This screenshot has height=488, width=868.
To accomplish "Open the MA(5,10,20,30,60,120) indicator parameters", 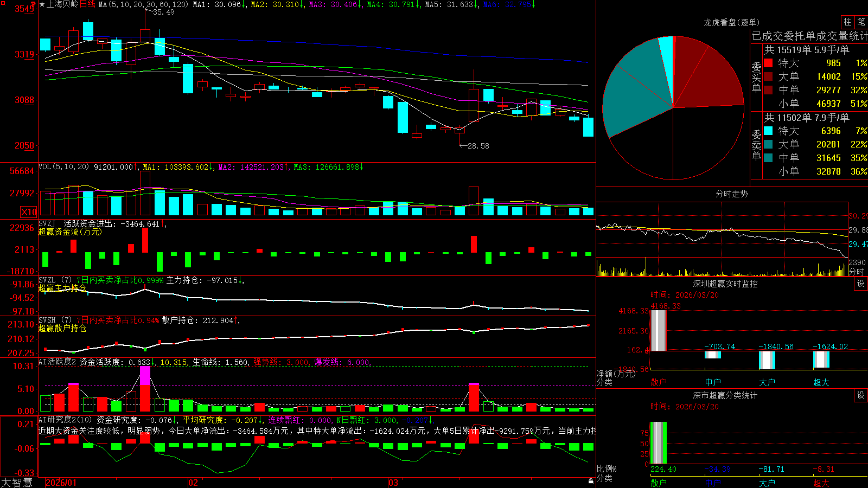I will [143, 4].
